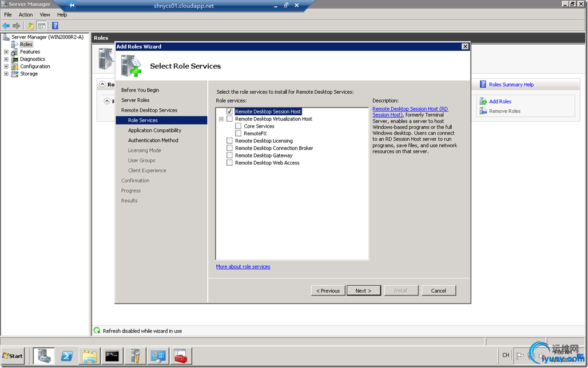Image resolution: width=588 pixels, height=368 pixels.
Task: Click the Next button
Action: click(x=363, y=290)
